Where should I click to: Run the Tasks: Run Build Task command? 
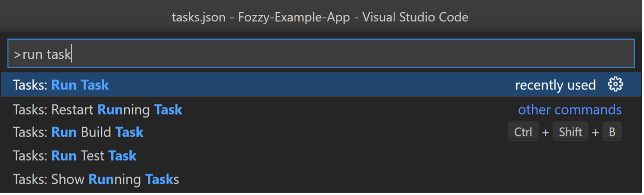point(321,132)
